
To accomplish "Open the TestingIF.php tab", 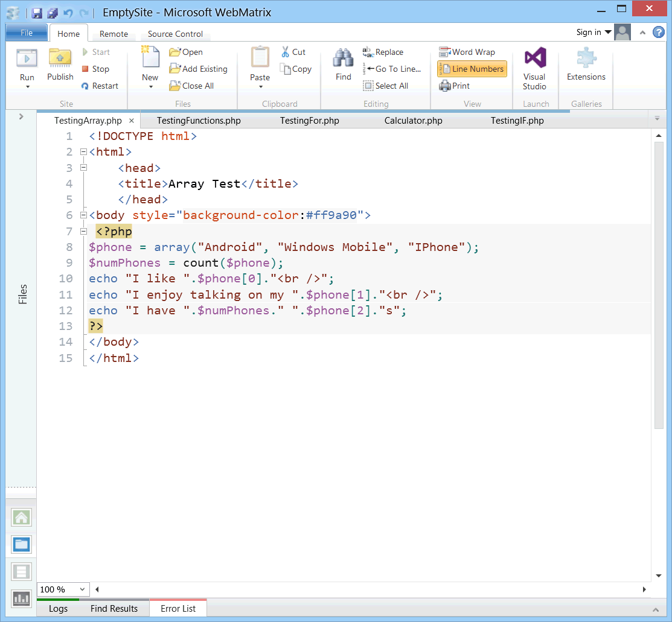I will coord(517,121).
